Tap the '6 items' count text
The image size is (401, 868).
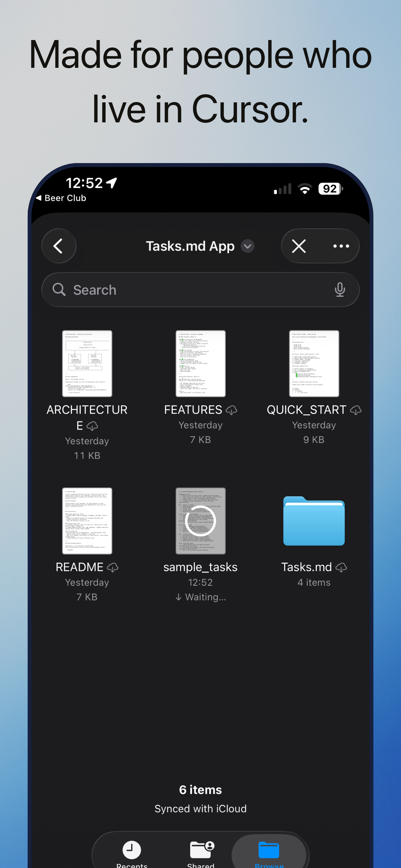coord(200,790)
